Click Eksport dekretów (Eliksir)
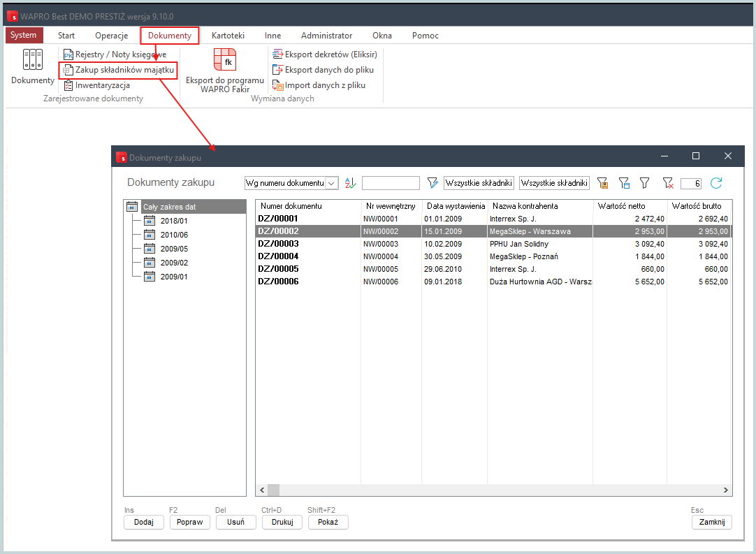 pyautogui.click(x=325, y=54)
